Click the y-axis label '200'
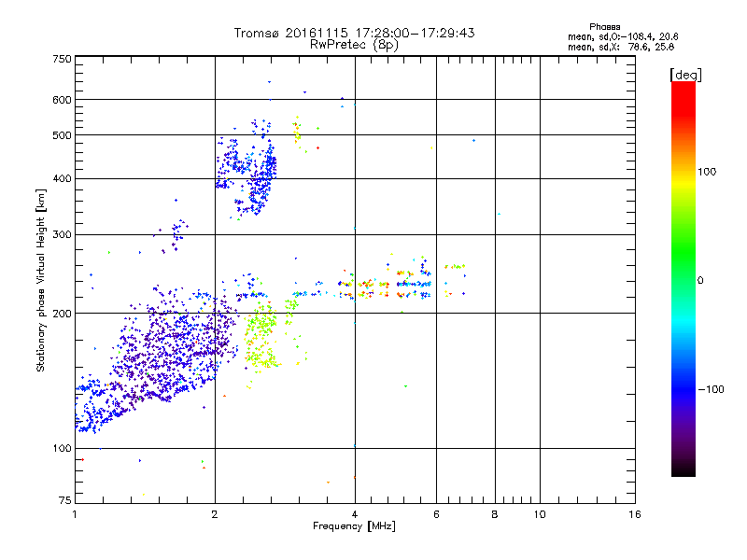 click(x=62, y=314)
